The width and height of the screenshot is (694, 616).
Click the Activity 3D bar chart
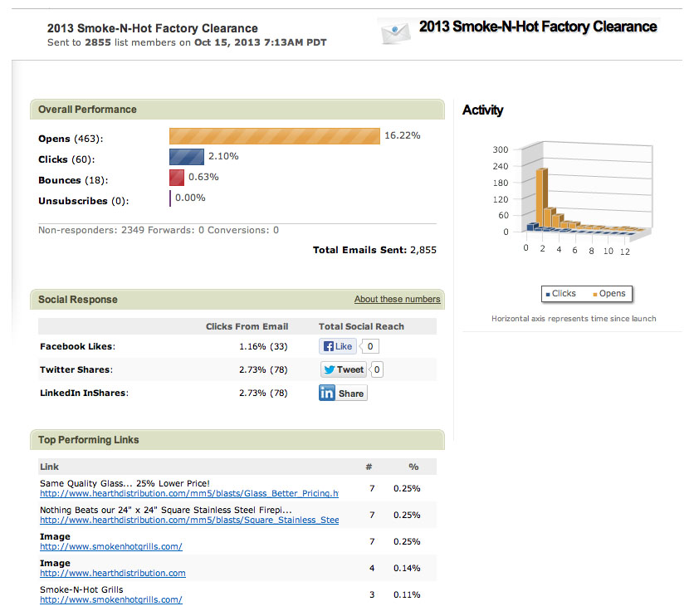573,199
